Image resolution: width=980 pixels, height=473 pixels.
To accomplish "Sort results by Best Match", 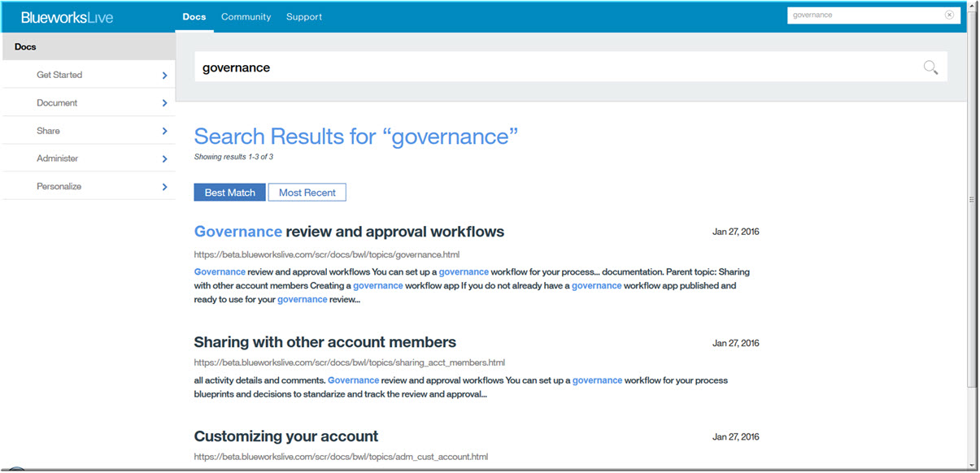I will point(230,193).
